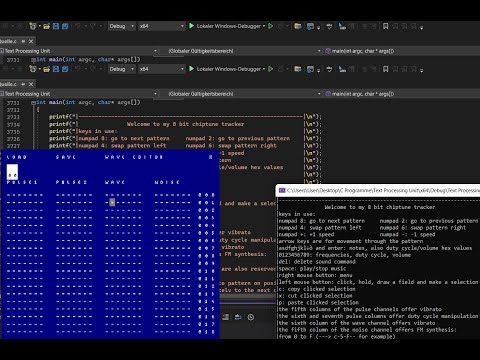Click yellow folder search icon in lower toolbar
Screen dimensions: 480x360
(x=298, y=69)
